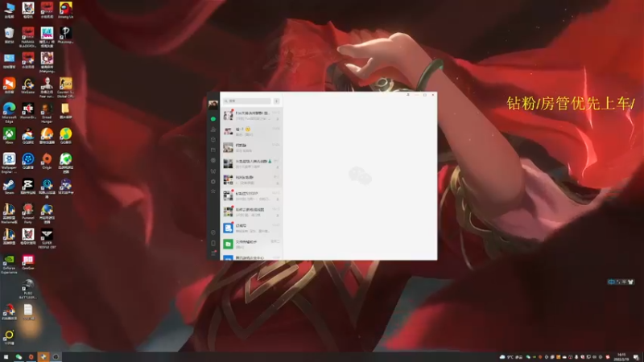Open the CapCut desktop shortcut

pos(28,187)
